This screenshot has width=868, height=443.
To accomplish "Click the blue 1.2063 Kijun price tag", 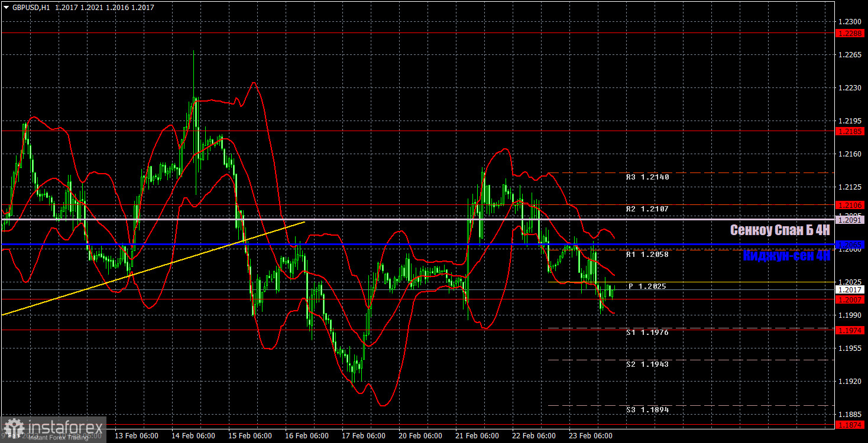I will pos(850,244).
